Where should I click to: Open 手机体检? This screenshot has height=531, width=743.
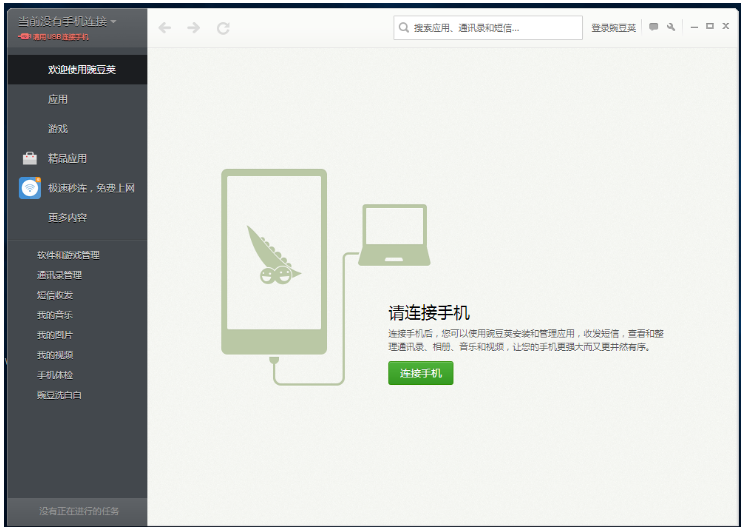(55, 375)
